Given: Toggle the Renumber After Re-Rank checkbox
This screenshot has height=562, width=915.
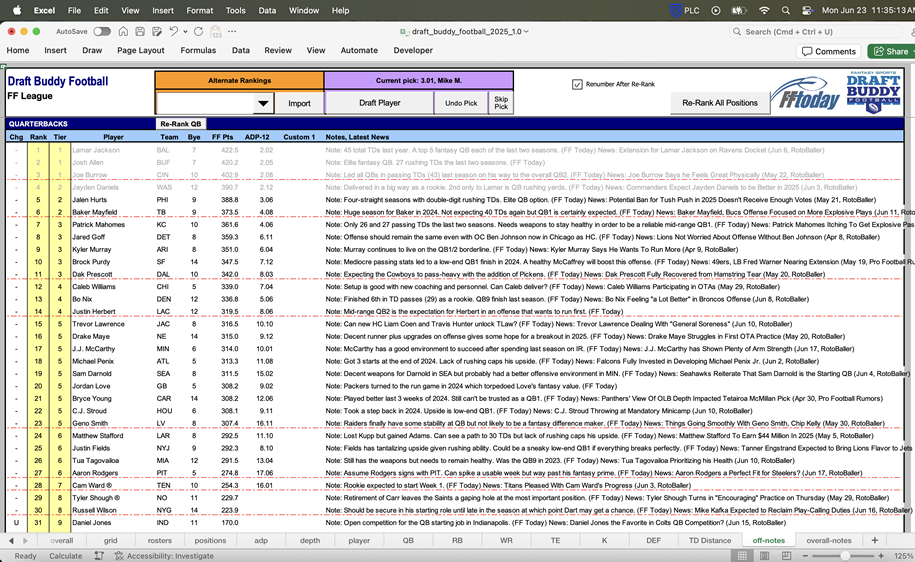Looking at the screenshot, I should pos(577,85).
